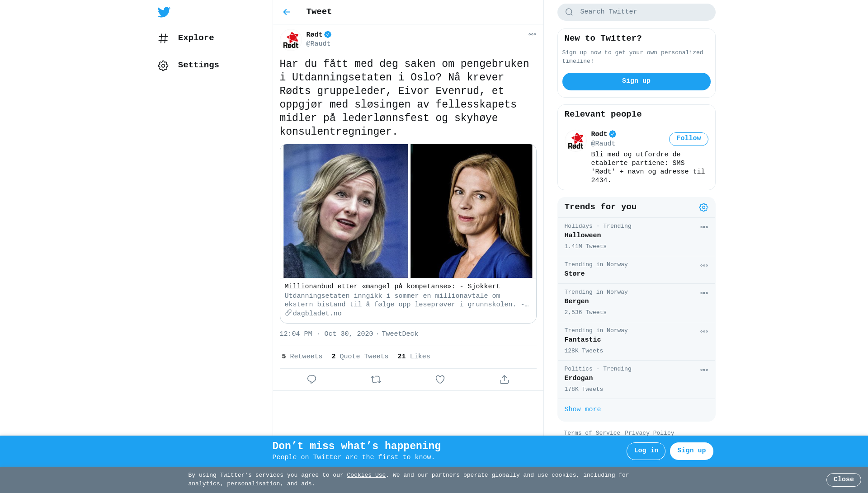This screenshot has width=868, height=493.
Task: Click the Twitter bird logo
Action: tap(164, 12)
